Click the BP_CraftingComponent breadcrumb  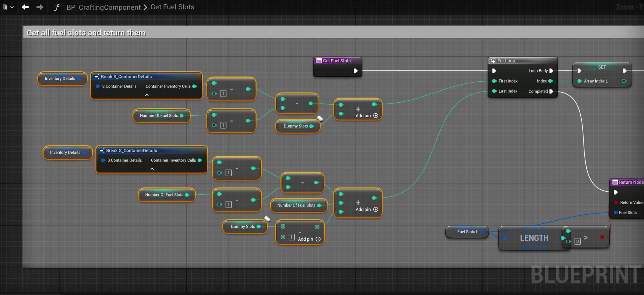coord(103,7)
